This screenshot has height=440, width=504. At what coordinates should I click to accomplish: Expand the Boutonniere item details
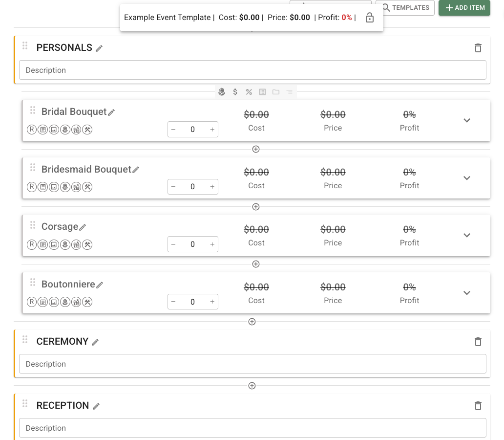click(467, 293)
